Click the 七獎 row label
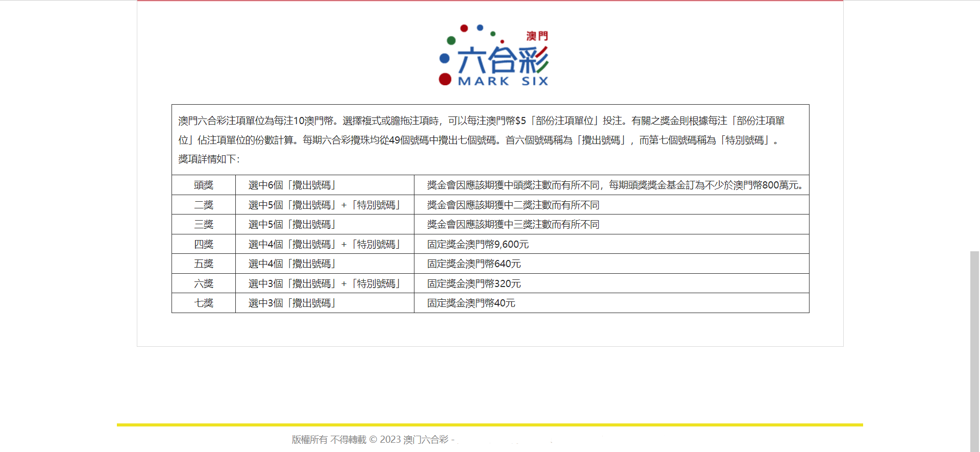980x452 pixels. [204, 303]
